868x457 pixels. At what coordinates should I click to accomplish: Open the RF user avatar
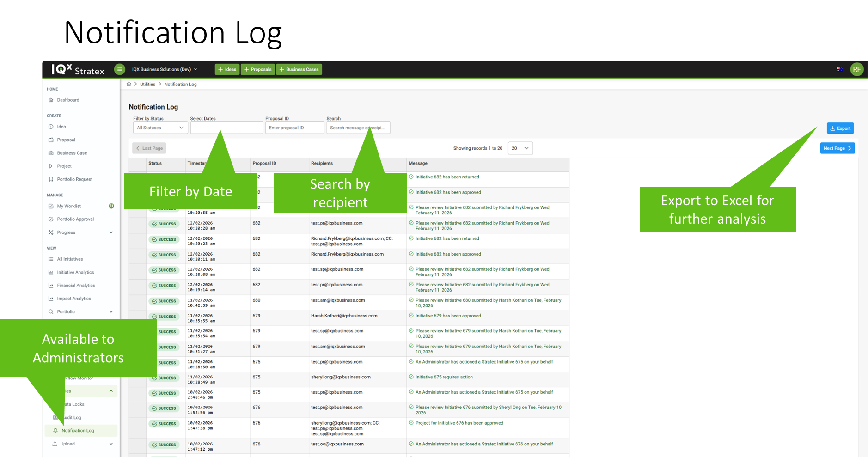(856, 69)
